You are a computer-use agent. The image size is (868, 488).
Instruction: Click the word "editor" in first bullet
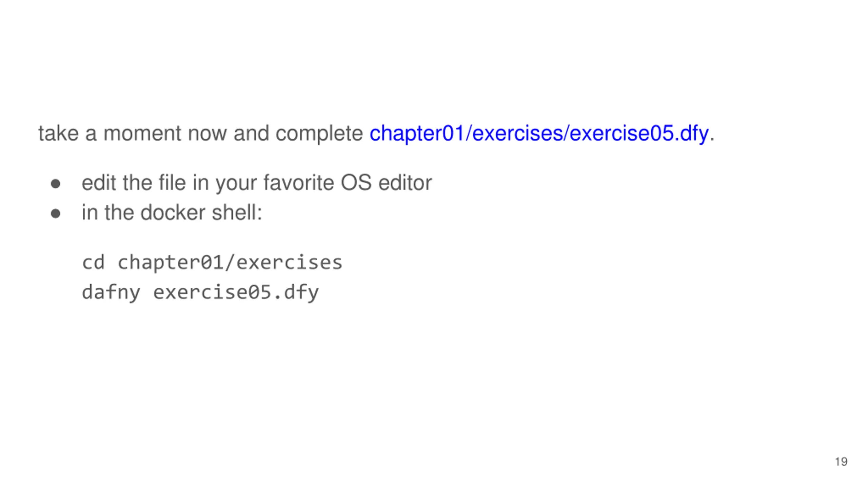405,183
